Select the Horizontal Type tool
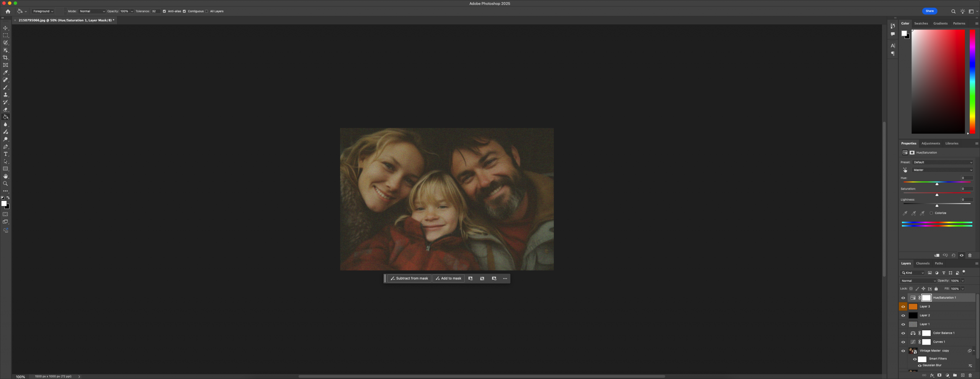Image resolution: width=980 pixels, height=379 pixels. tap(5, 154)
